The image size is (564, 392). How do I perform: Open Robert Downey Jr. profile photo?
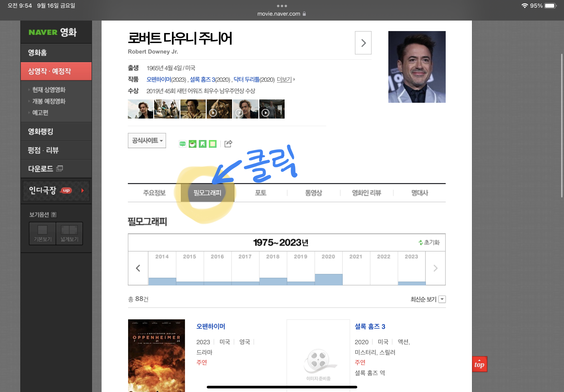[417, 67]
